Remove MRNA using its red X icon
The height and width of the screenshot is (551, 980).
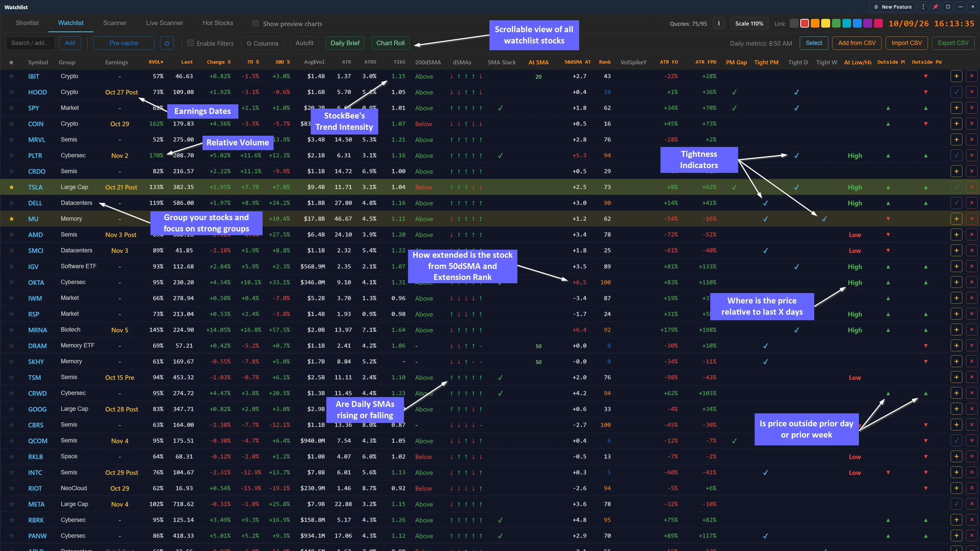point(972,330)
